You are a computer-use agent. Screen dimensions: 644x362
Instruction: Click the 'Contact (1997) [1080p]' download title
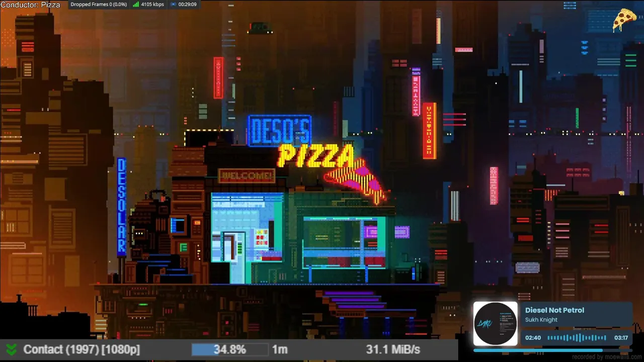click(82, 349)
